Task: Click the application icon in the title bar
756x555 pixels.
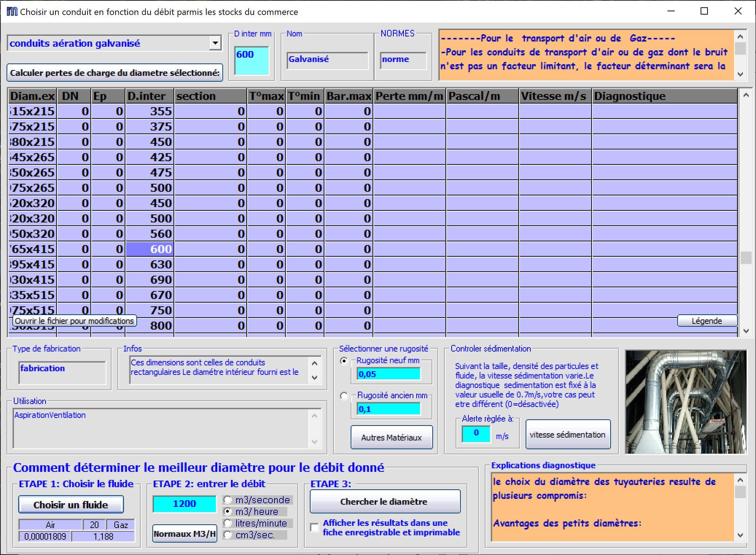Action: point(12,11)
